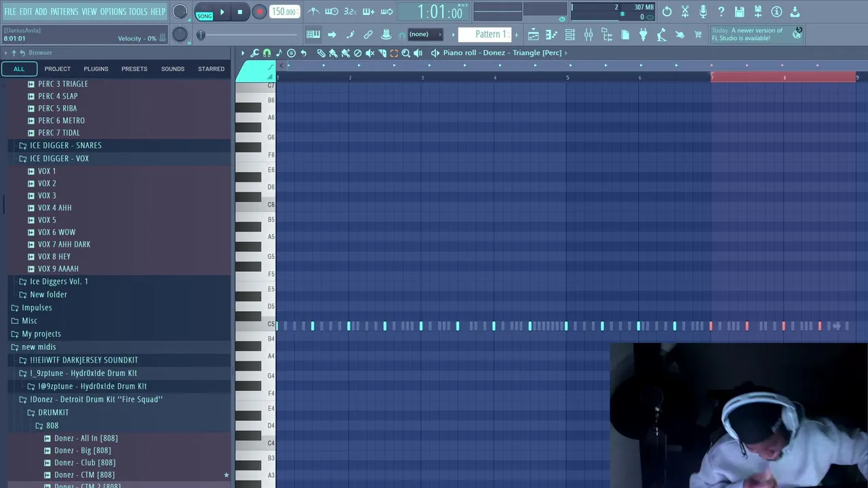
Task: Open the Mixer view
Action: point(589,35)
